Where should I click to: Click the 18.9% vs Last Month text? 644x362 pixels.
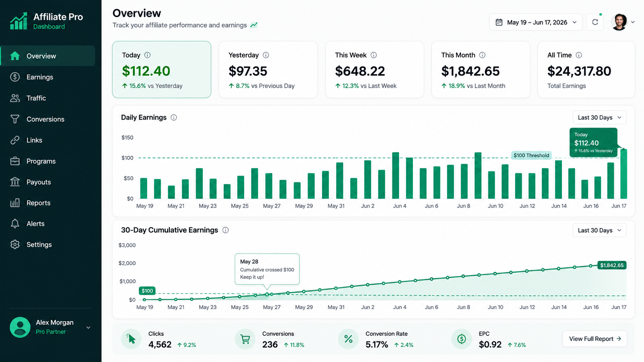473,86
